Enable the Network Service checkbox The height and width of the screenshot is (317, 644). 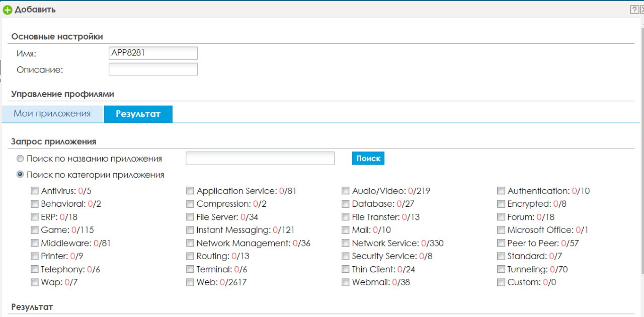346,243
